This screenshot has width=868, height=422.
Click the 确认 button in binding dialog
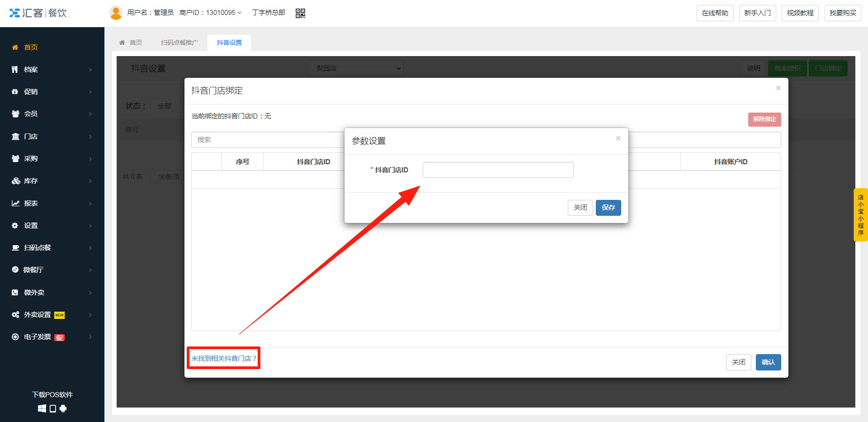(x=768, y=362)
